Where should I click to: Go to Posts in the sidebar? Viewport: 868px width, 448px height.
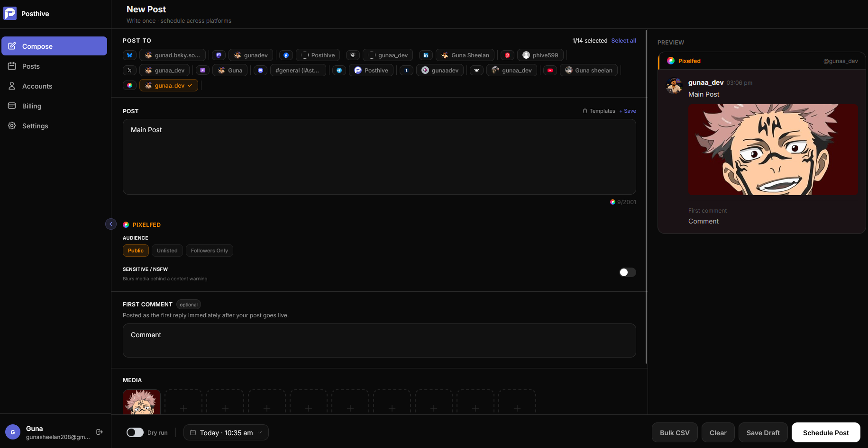(x=54, y=66)
